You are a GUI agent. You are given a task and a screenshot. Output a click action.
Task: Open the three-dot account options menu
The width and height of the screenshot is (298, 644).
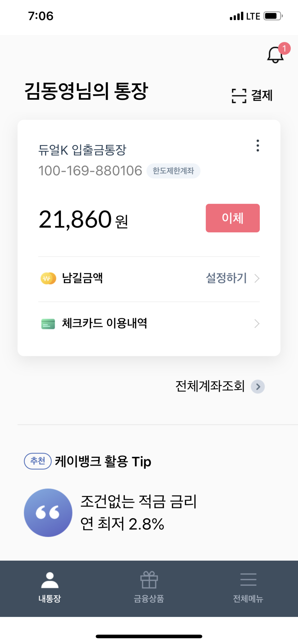point(258,145)
